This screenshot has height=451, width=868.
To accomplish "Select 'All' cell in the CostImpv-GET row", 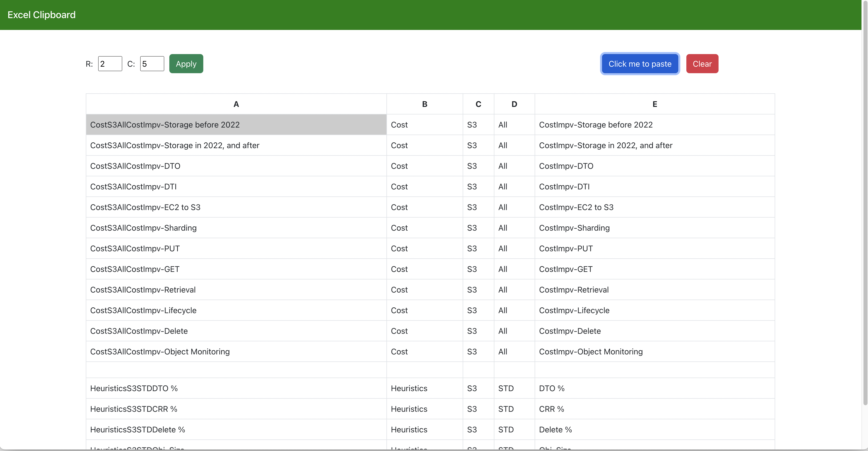I will tap(514, 269).
